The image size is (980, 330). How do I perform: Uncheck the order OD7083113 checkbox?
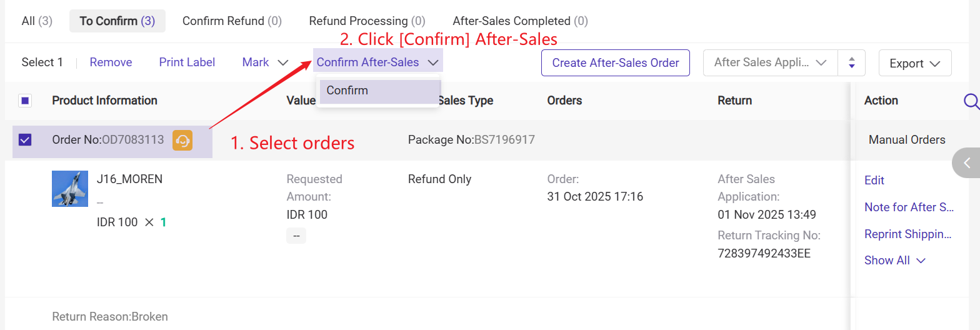click(25, 140)
